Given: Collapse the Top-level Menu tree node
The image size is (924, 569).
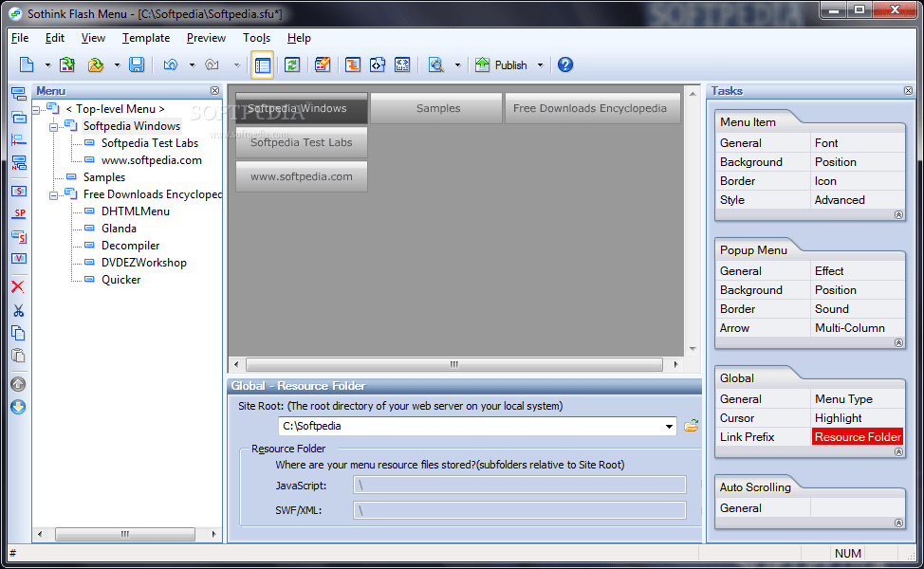Looking at the screenshot, I should (36, 110).
